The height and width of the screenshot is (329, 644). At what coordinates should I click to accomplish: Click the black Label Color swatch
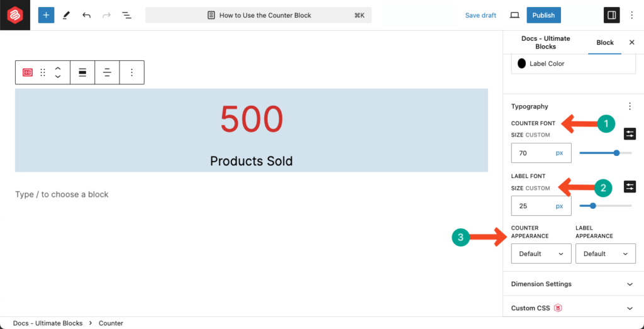(x=521, y=64)
